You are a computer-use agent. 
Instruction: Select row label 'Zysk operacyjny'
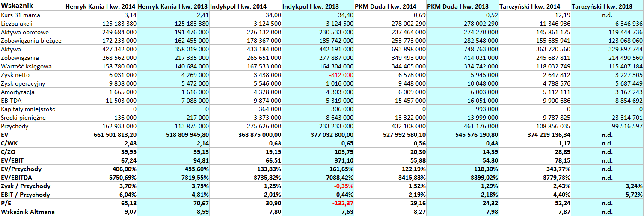click(32, 83)
